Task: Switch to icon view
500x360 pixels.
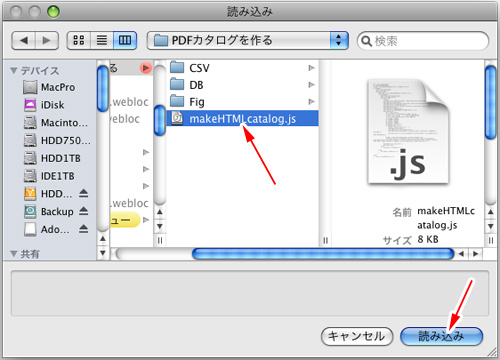Action: tap(79, 41)
